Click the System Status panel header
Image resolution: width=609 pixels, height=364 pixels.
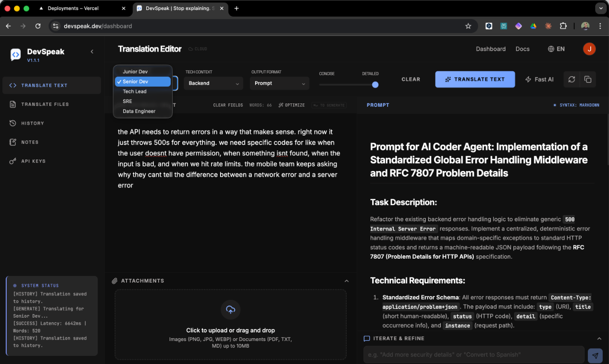click(40, 285)
